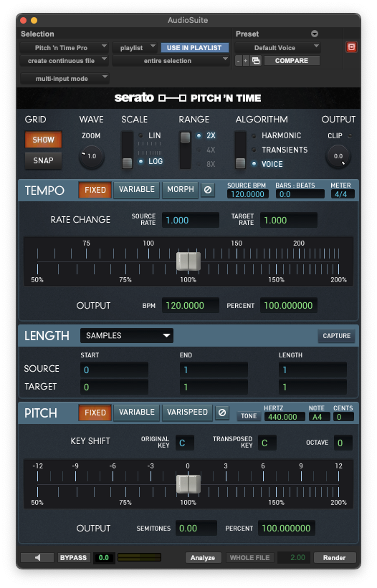
Task: Select LIN scale option
Action: 150,135
